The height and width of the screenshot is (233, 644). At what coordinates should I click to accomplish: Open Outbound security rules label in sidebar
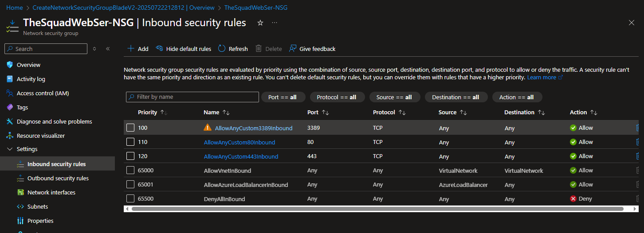[x=58, y=178]
